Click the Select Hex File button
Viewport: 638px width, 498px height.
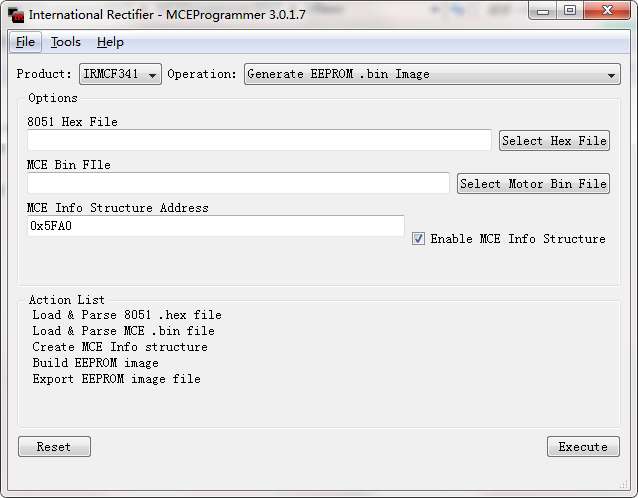point(554,141)
